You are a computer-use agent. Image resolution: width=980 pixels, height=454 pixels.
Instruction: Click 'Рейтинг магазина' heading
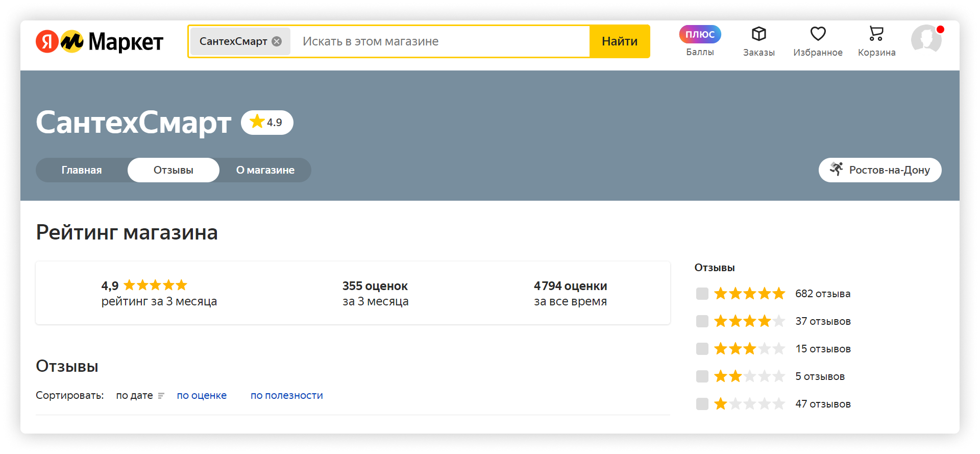127,232
